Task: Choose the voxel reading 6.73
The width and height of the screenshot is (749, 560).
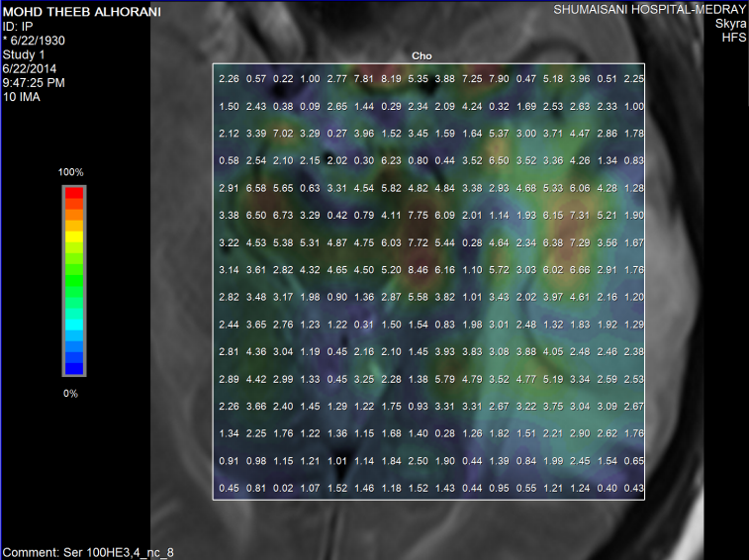Action: click(x=283, y=215)
